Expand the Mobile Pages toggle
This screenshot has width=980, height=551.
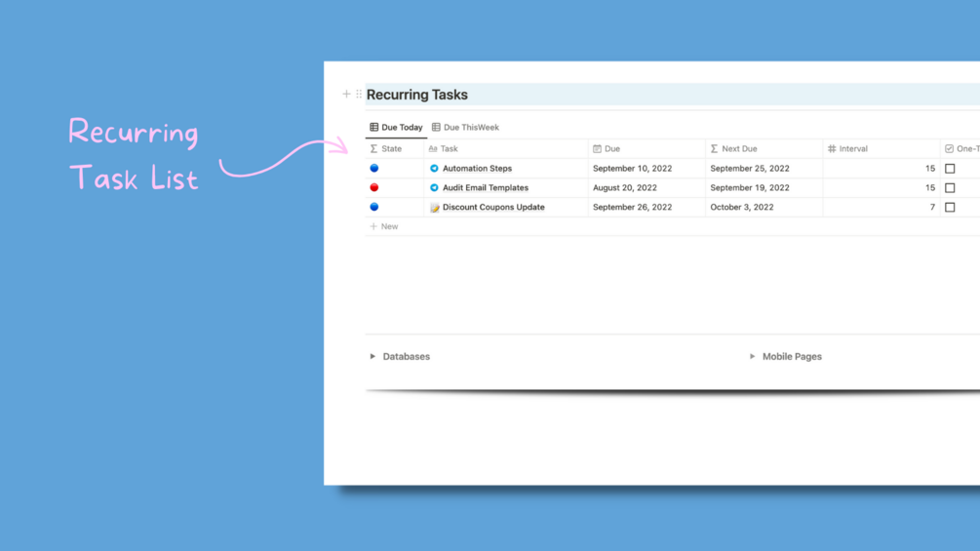(752, 357)
